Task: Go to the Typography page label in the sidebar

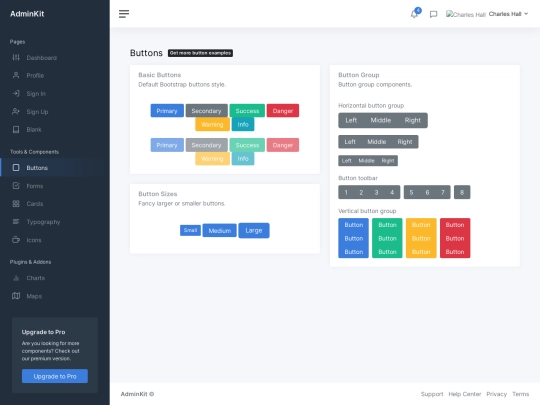Action: [43, 222]
